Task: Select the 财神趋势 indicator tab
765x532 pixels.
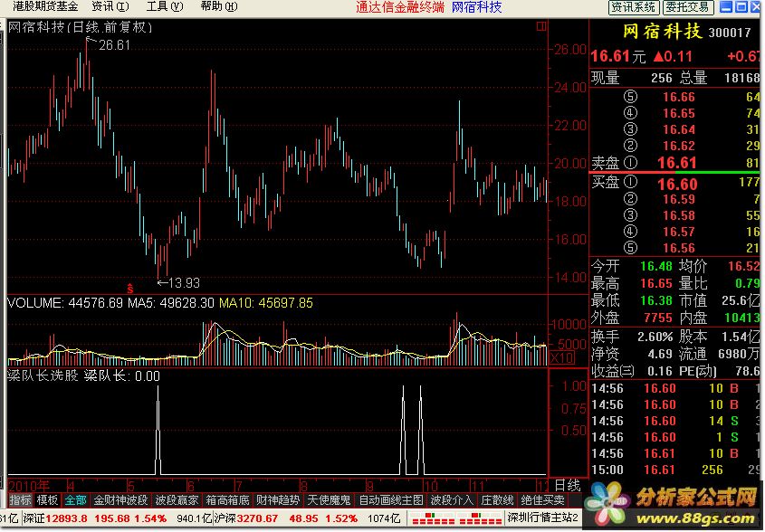Action: pos(278,499)
